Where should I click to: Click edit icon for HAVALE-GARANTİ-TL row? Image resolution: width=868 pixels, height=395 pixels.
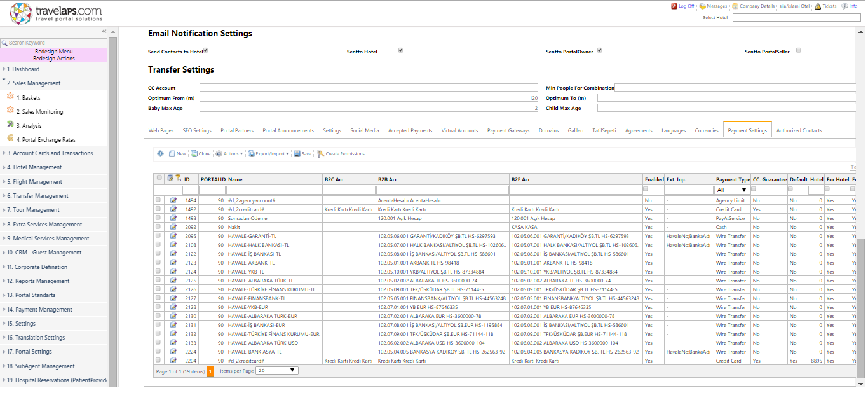tap(173, 236)
